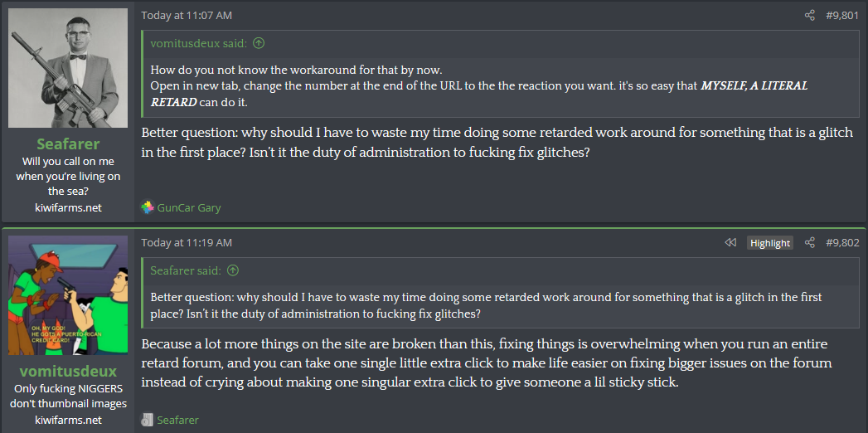This screenshot has height=433, width=868.
Task: Click the Today at 11:07 AM timestamp
Action: pos(187,16)
